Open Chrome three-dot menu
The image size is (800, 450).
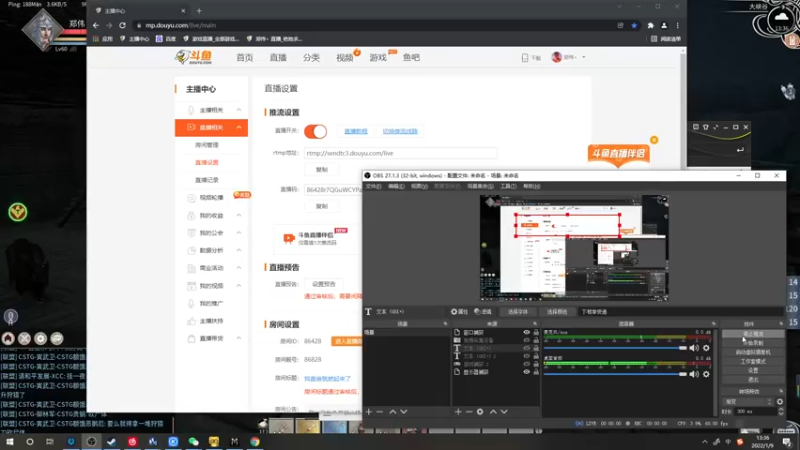[678, 25]
